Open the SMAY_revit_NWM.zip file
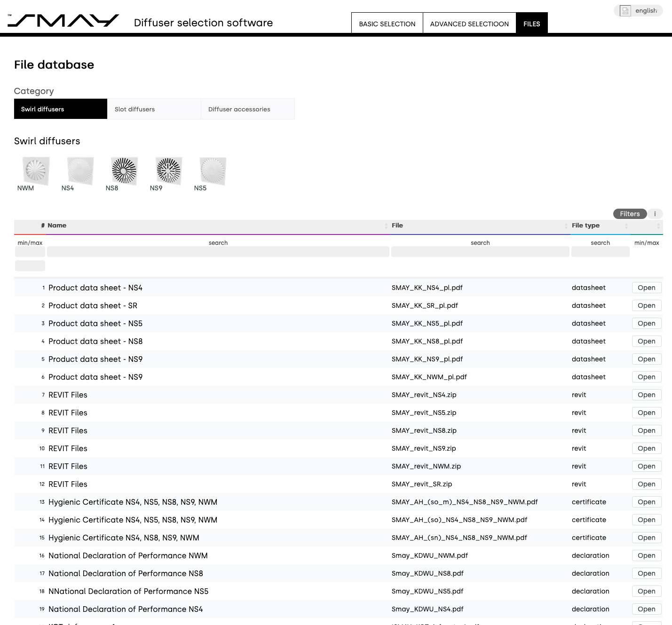This screenshot has height=625, width=672. click(x=647, y=466)
